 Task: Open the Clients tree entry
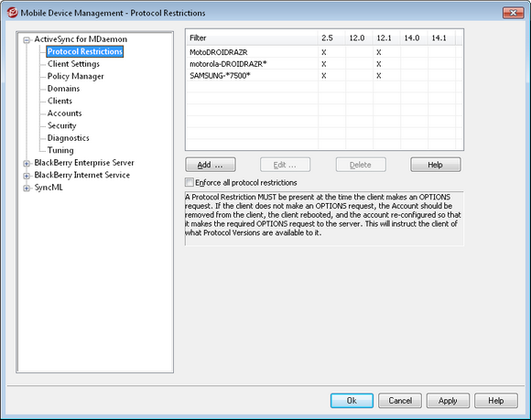[x=60, y=101]
